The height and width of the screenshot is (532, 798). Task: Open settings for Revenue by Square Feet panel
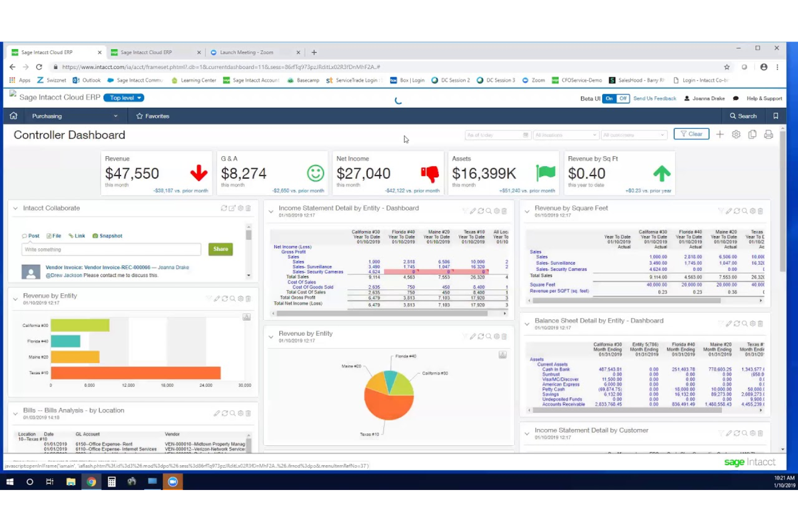coord(753,211)
